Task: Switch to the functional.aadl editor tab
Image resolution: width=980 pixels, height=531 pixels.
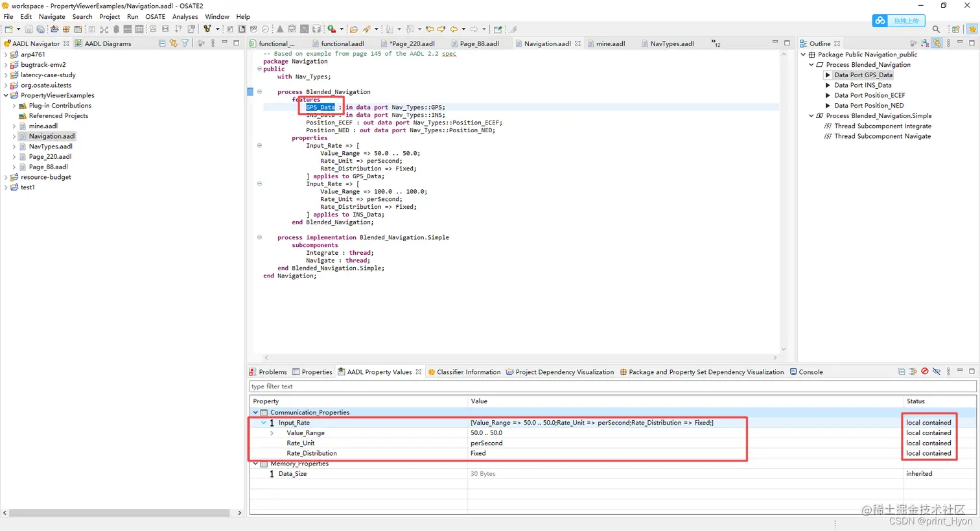Action: [339, 43]
